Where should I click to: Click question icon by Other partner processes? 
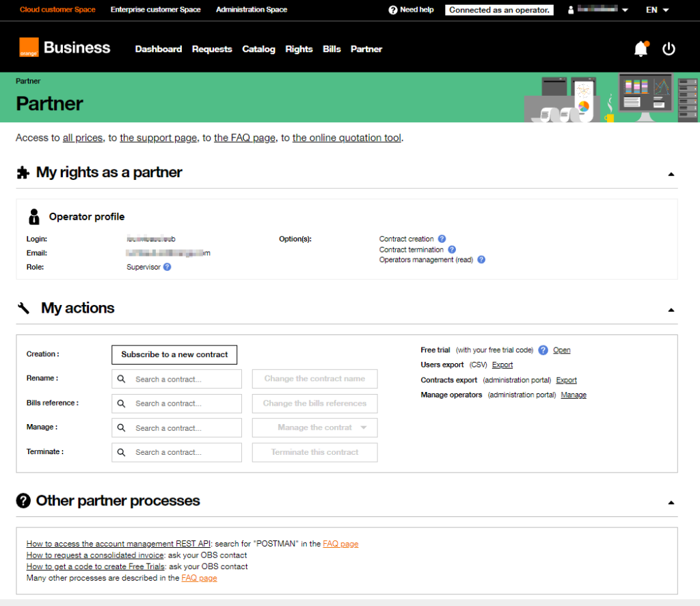[23, 501]
